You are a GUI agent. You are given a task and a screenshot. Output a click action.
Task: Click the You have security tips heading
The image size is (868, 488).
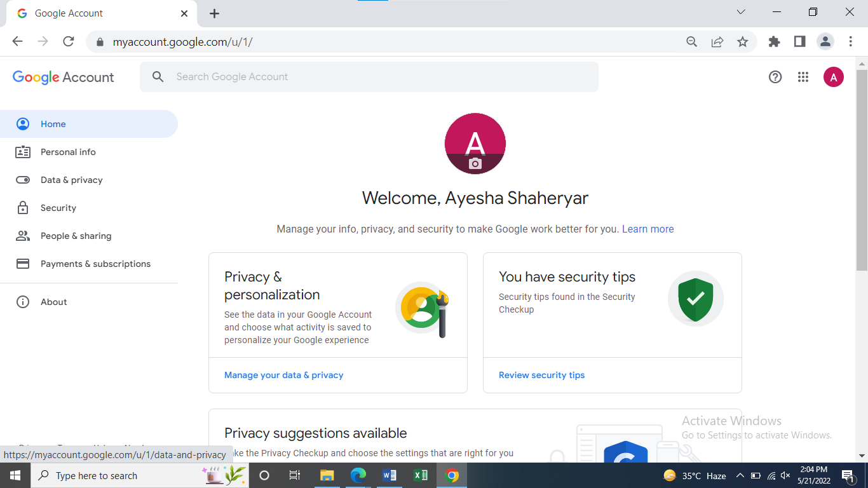pyautogui.click(x=567, y=277)
